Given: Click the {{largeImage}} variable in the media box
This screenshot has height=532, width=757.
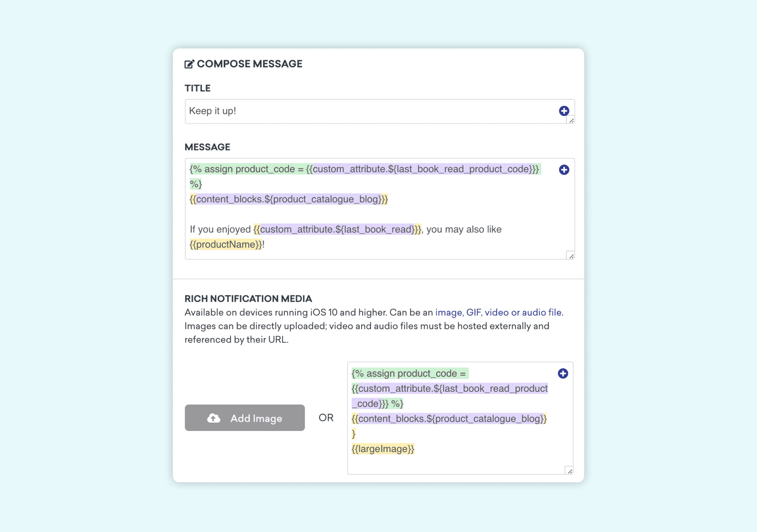Looking at the screenshot, I should pyautogui.click(x=383, y=449).
